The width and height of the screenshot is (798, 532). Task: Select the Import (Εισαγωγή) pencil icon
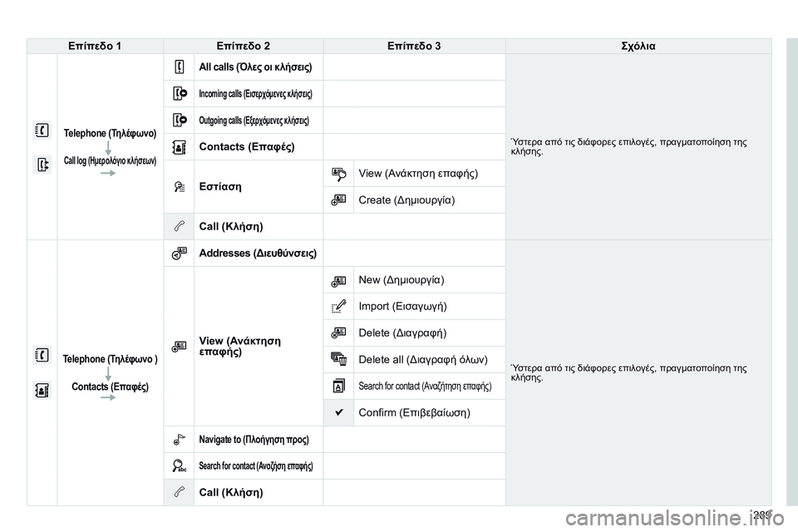point(338,307)
